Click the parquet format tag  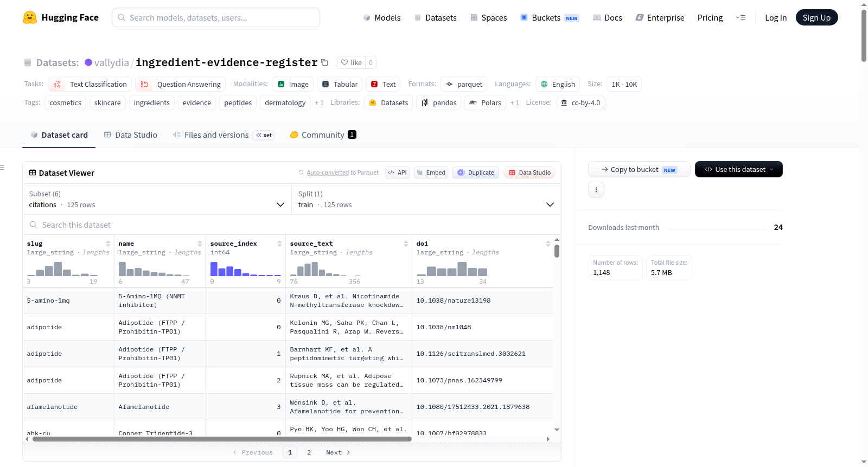pos(464,84)
